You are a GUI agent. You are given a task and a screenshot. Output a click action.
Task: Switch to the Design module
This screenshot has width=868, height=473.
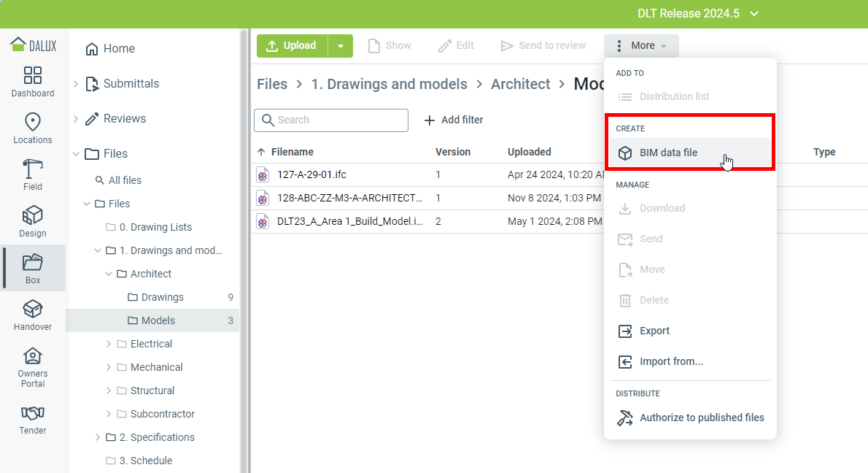(33, 222)
